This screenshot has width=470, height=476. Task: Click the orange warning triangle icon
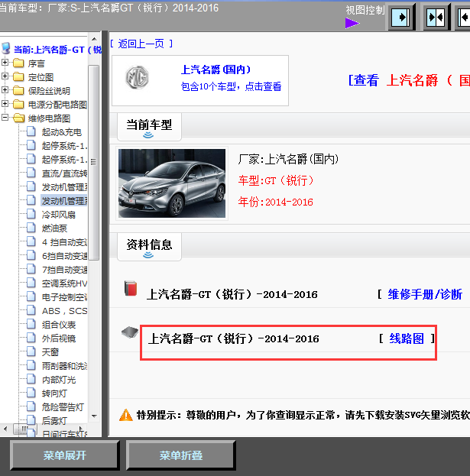click(125, 415)
